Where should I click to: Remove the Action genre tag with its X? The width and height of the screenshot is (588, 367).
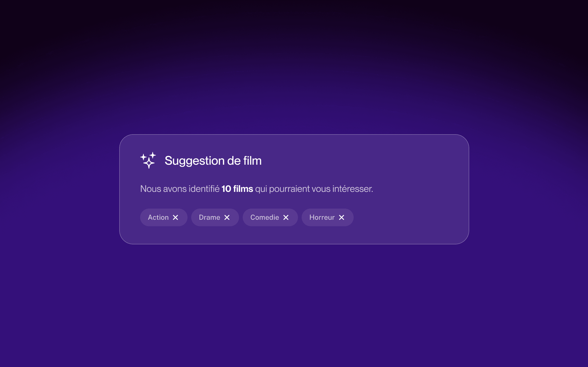(x=175, y=217)
